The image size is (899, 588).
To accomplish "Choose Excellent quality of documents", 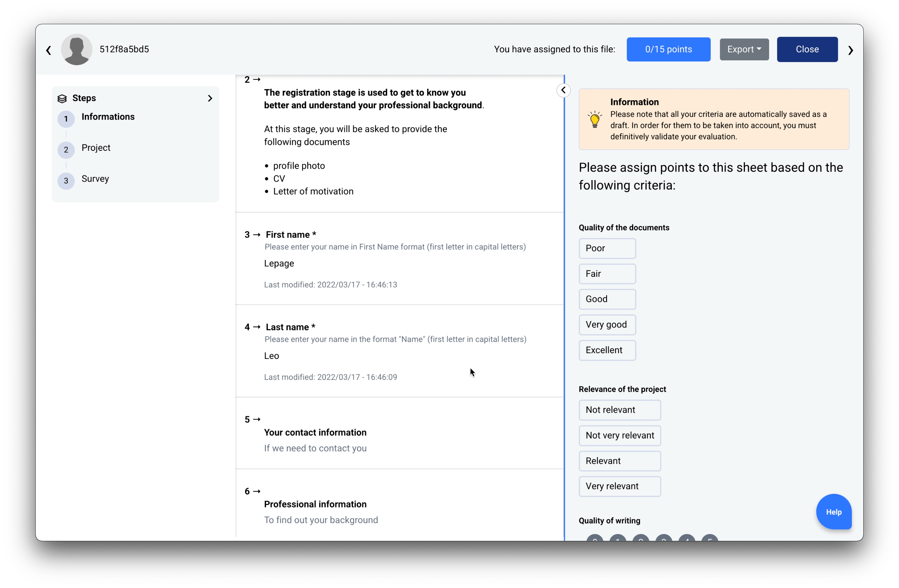I will [x=607, y=350].
